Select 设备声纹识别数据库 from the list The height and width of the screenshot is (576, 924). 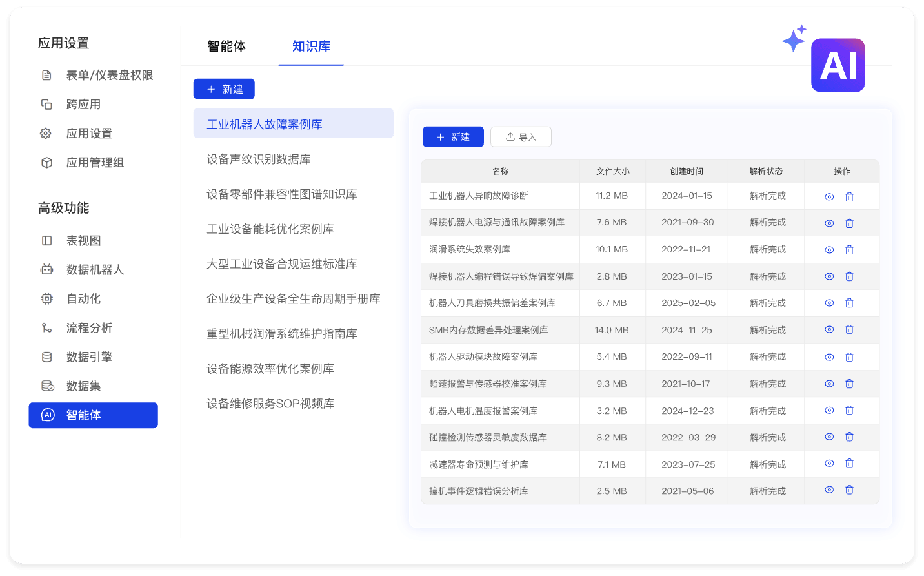257,159
